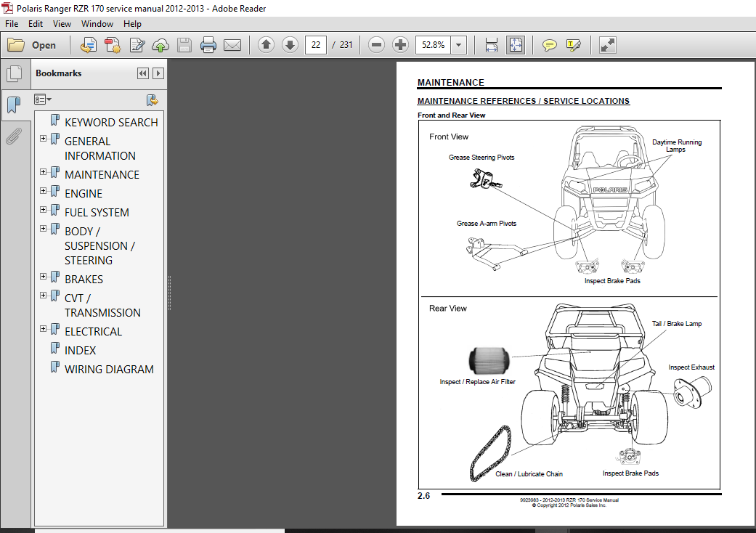Click the Print icon
756x533 pixels.
[x=208, y=45]
